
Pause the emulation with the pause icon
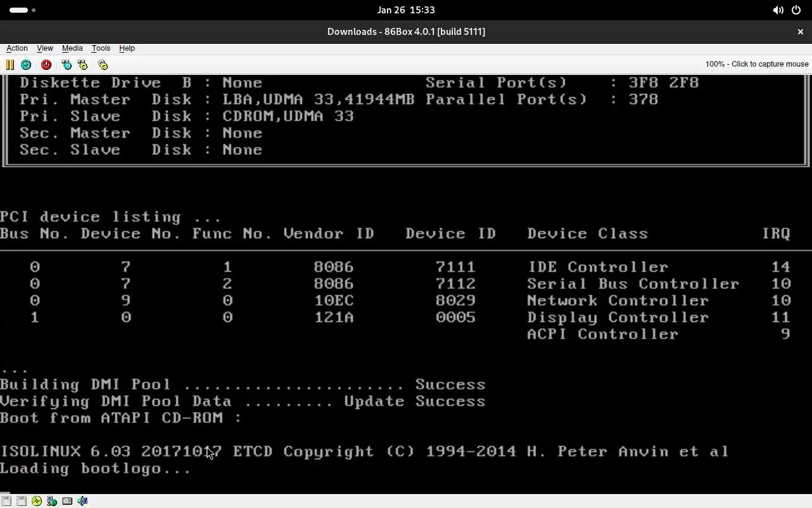10,65
